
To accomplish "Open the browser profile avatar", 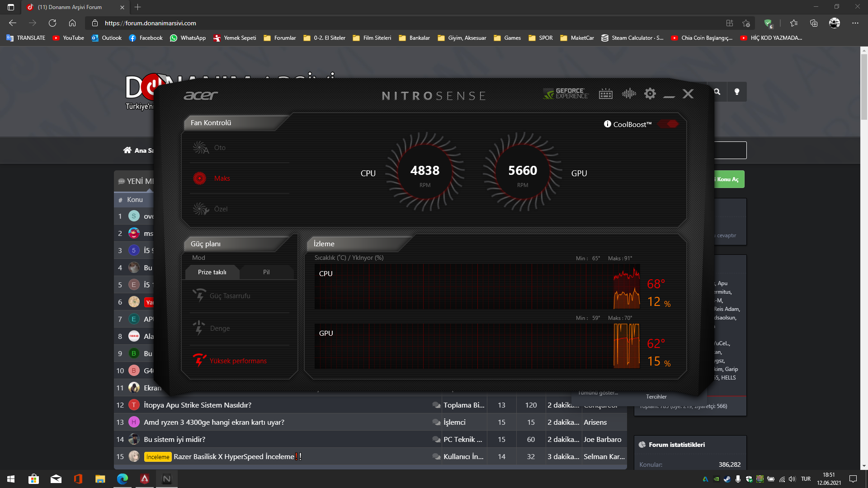I will click(x=835, y=23).
